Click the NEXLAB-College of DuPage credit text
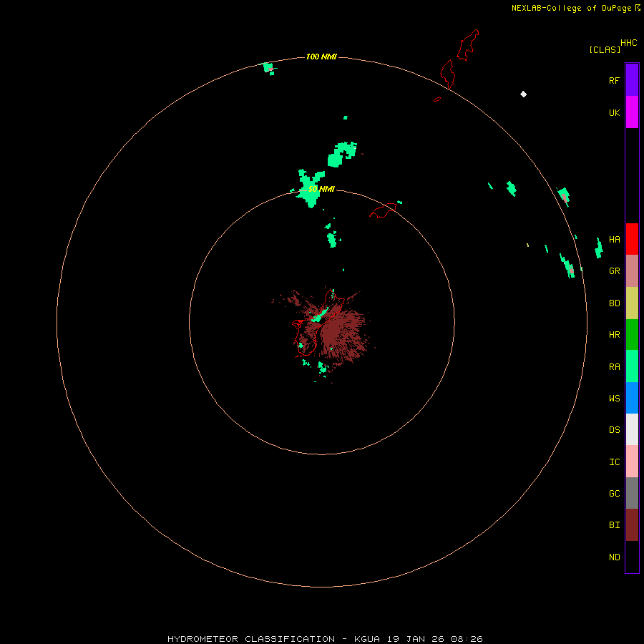The height and width of the screenshot is (644, 644). tap(571, 8)
